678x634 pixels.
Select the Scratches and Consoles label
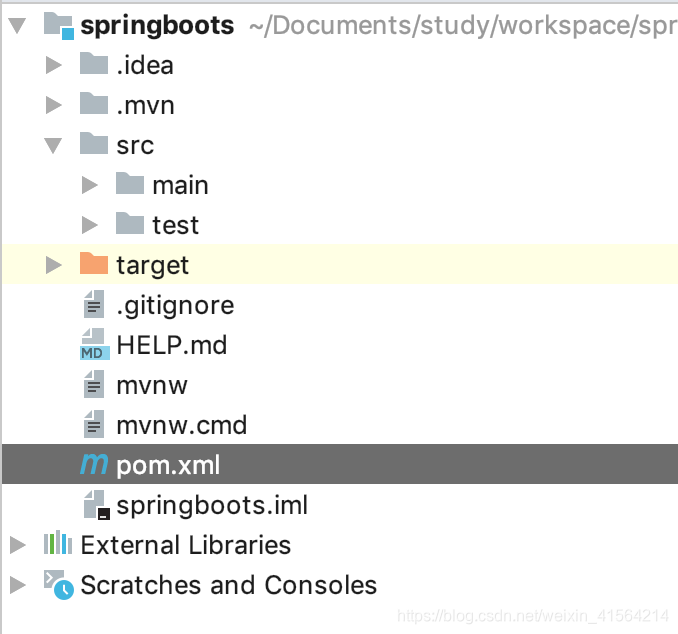click(229, 585)
